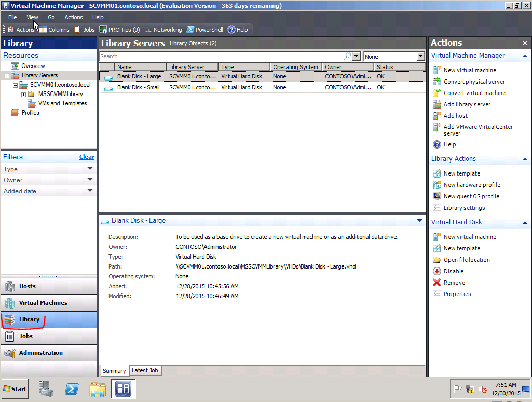Collapse the SCVMM01.contoso.local node
Viewport: 532px width, 402px height.
click(15, 85)
